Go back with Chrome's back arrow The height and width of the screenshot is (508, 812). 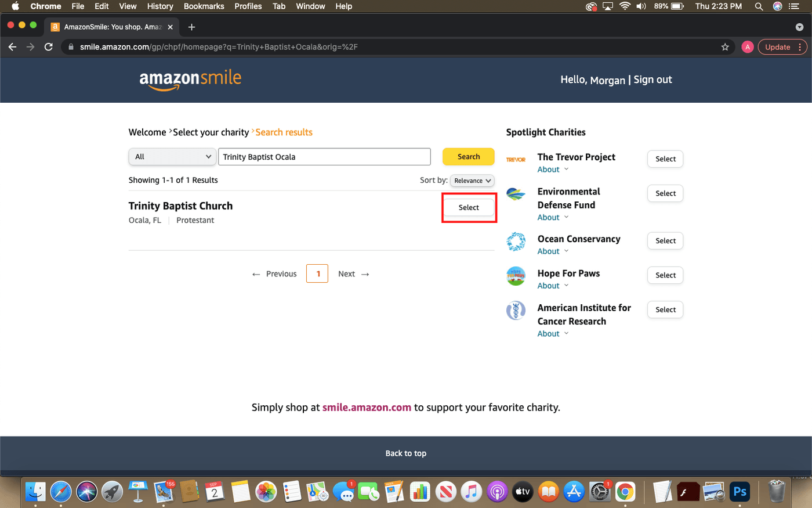pyautogui.click(x=12, y=47)
